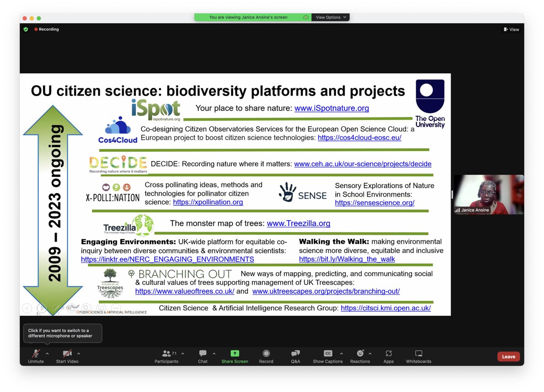Click the DECIDE logo
Viewport: 544px width, 392px height.
118,165
